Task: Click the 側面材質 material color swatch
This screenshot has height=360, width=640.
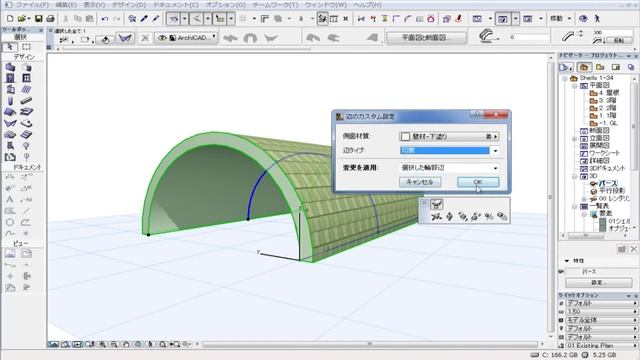Action: click(405, 137)
